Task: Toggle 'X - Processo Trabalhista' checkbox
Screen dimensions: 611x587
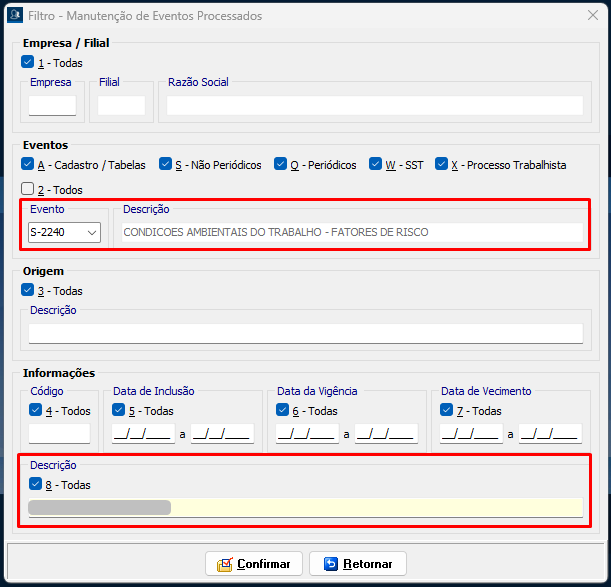Action: (x=442, y=165)
